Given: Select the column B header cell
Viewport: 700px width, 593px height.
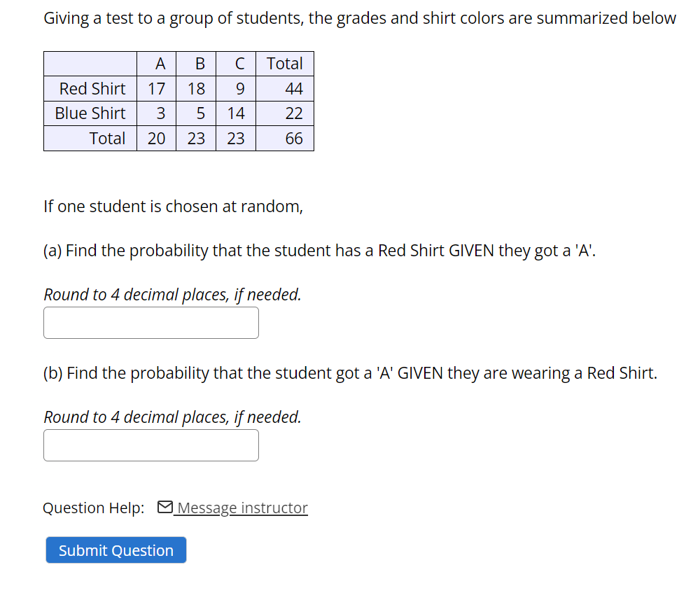Looking at the screenshot, I should [196, 64].
